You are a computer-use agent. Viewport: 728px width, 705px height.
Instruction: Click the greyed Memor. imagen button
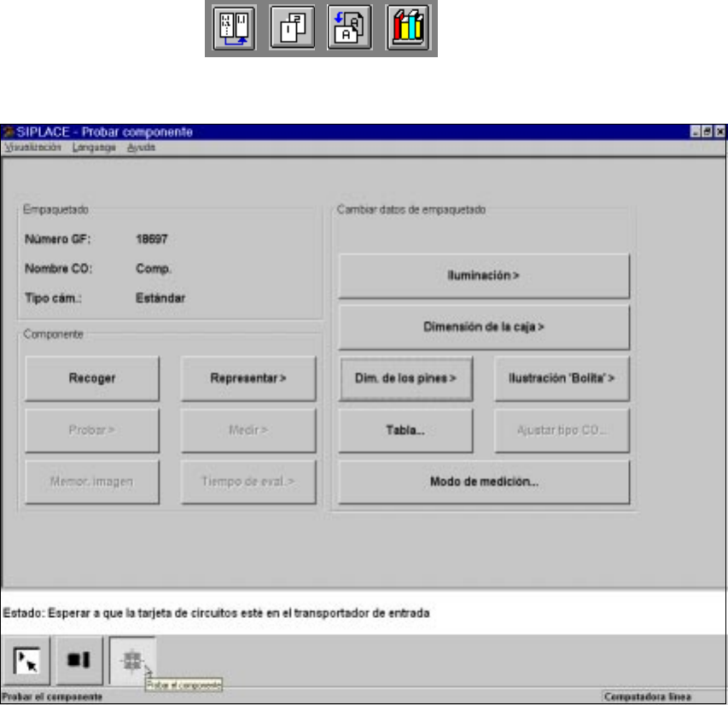pos(92,481)
